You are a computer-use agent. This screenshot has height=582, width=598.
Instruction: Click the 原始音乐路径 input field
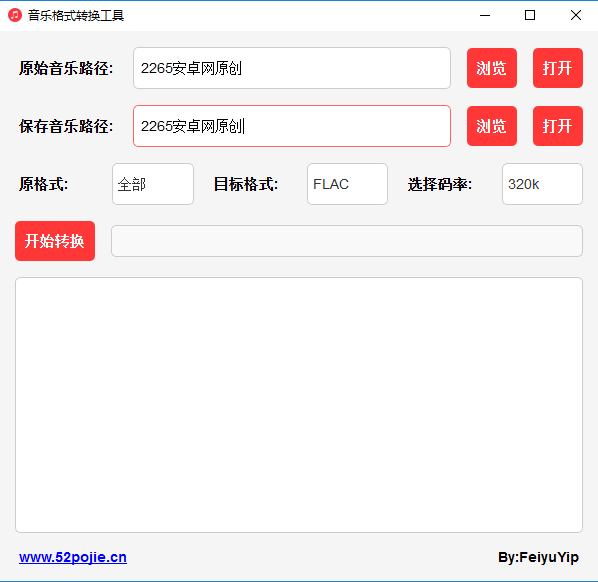pos(292,68)
